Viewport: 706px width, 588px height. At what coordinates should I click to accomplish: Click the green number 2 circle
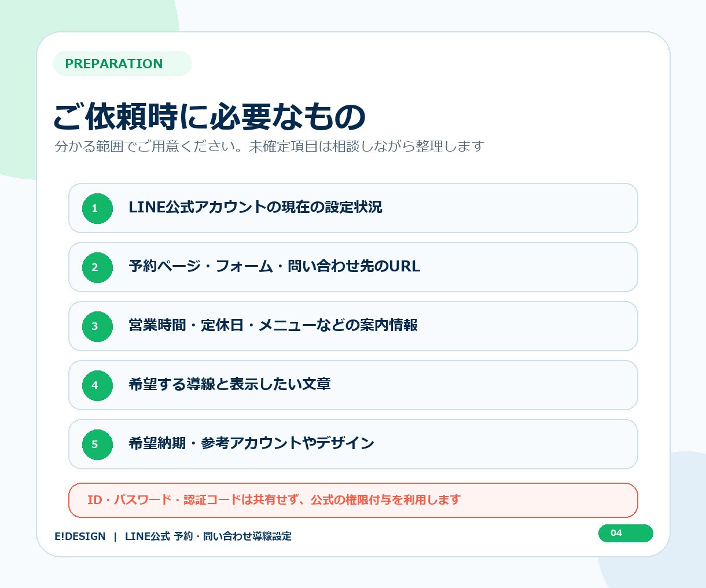pyautogui.click(x=97, y=267)
